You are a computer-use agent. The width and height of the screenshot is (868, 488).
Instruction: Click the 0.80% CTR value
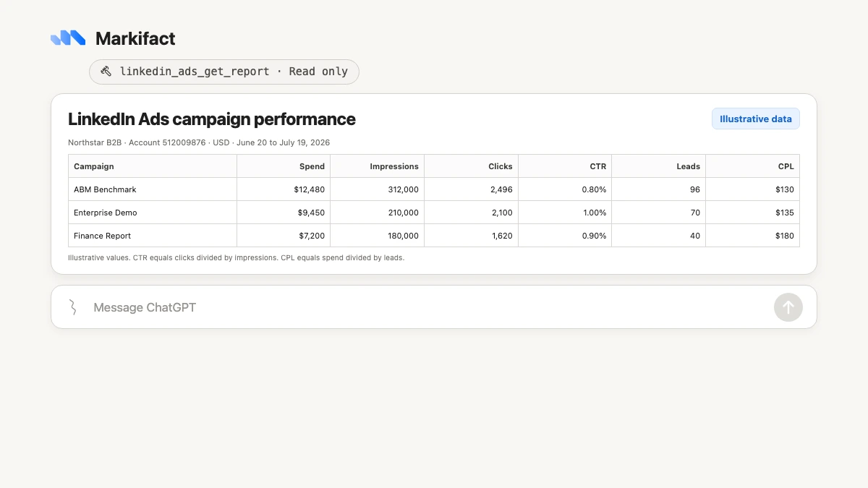pyautogui.click(x=595, y=189)
